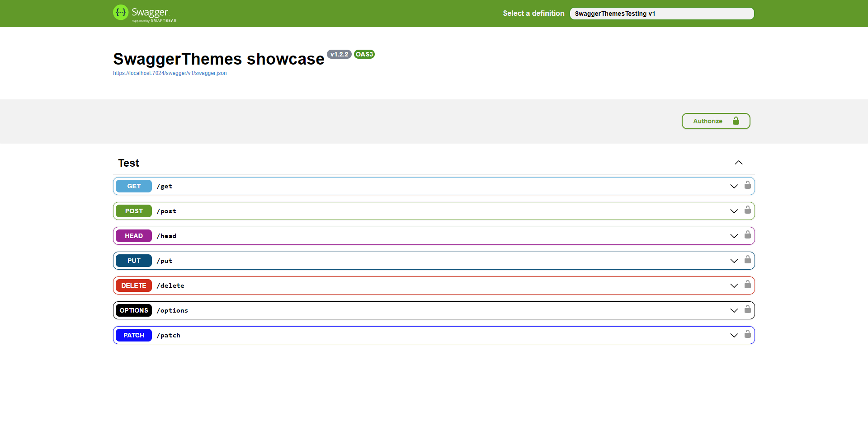The height and width of the screenshot is (435, 868).
Task: Click the GET method badge
Action: (134, 186)
